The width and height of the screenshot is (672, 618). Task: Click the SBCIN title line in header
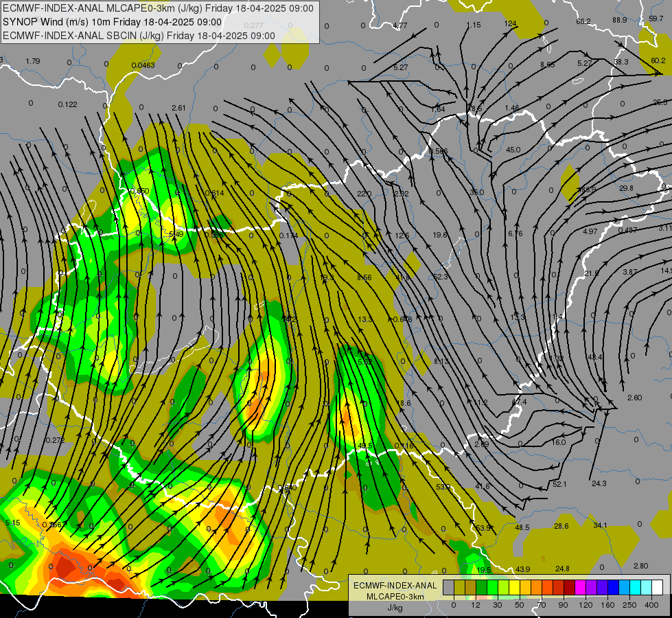[139, 36]
